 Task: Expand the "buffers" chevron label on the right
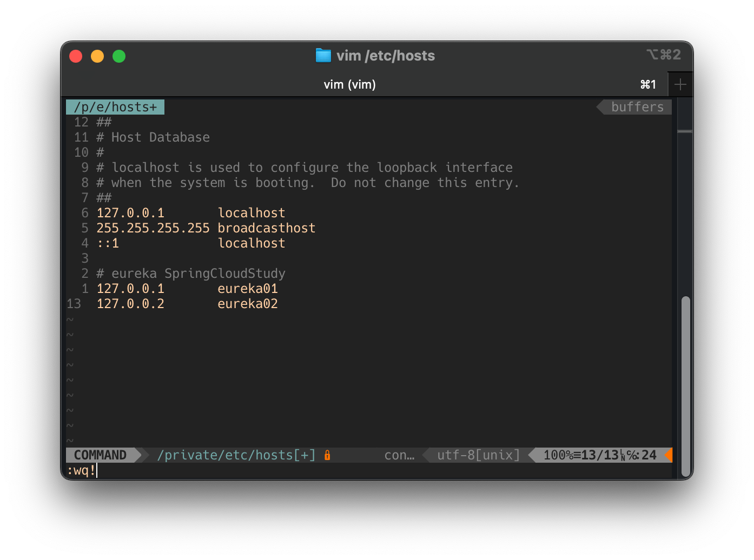(x=637, y=106)
